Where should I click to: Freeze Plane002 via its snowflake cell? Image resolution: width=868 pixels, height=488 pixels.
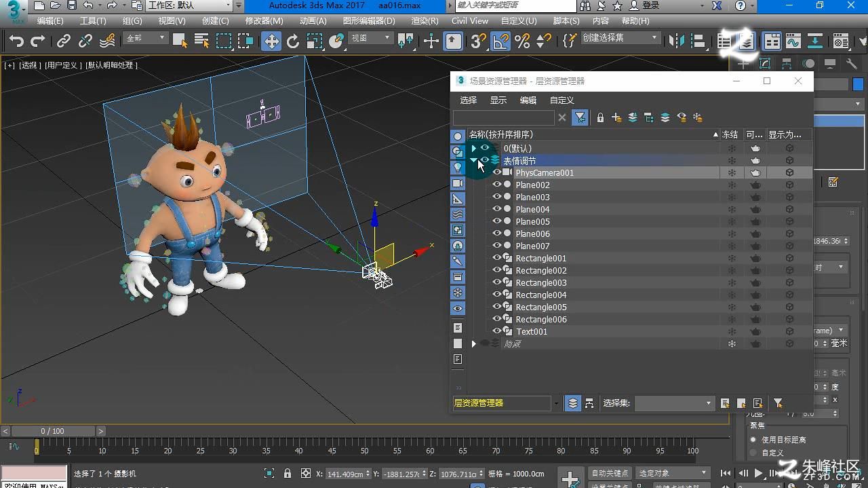732,185
